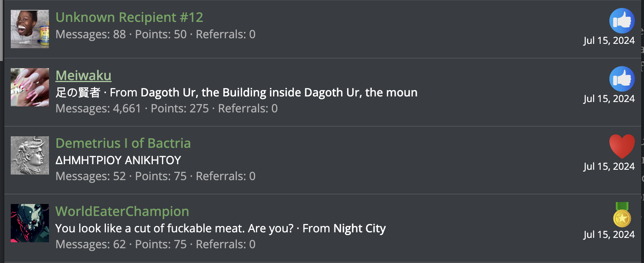The width and height of the screenshot is (644, 263).
Task: Click WorldEaterChampion's avatar picture
Action: click(x=30, y=223)
